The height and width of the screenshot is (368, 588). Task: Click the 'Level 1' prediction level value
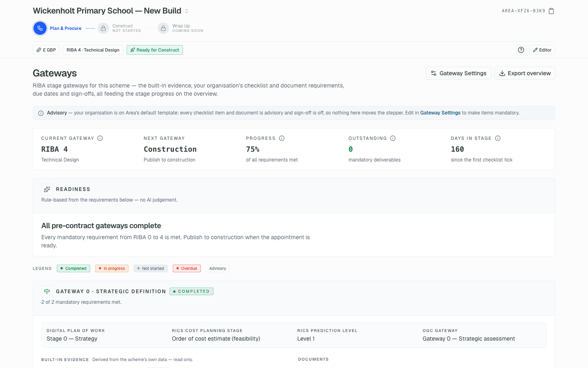click(306, 339)
